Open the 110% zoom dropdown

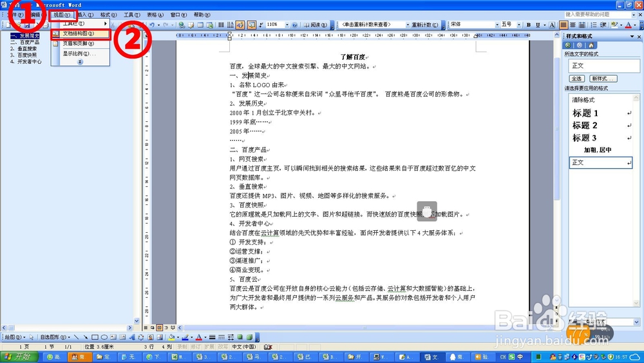click(287, 25)
